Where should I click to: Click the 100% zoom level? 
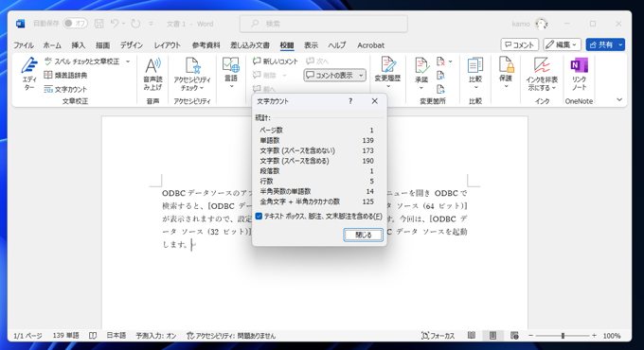point(612,336)
